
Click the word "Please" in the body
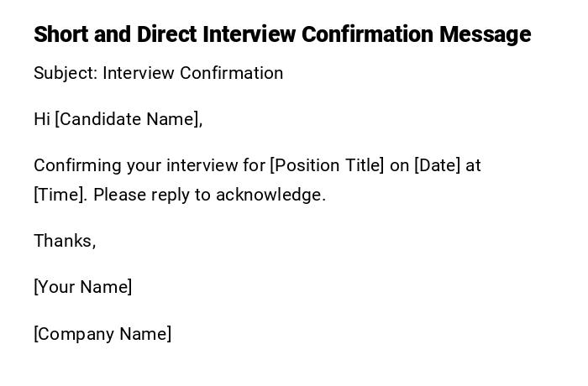pos(117,195)
